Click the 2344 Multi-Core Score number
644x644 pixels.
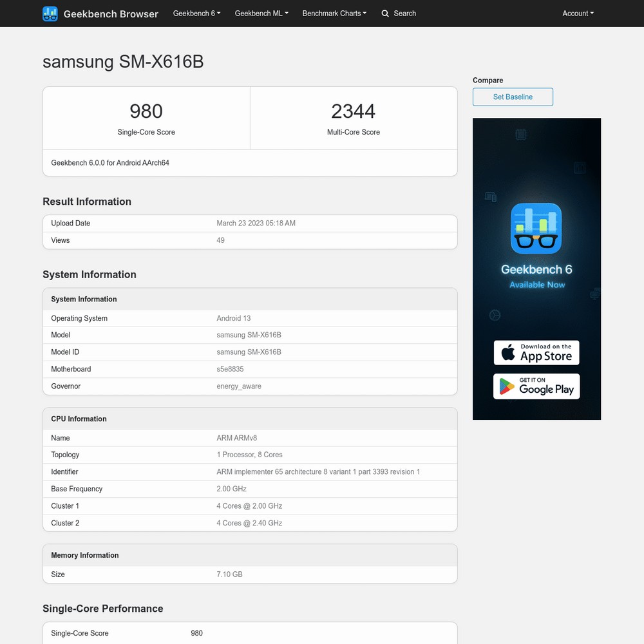coord(353,111)
